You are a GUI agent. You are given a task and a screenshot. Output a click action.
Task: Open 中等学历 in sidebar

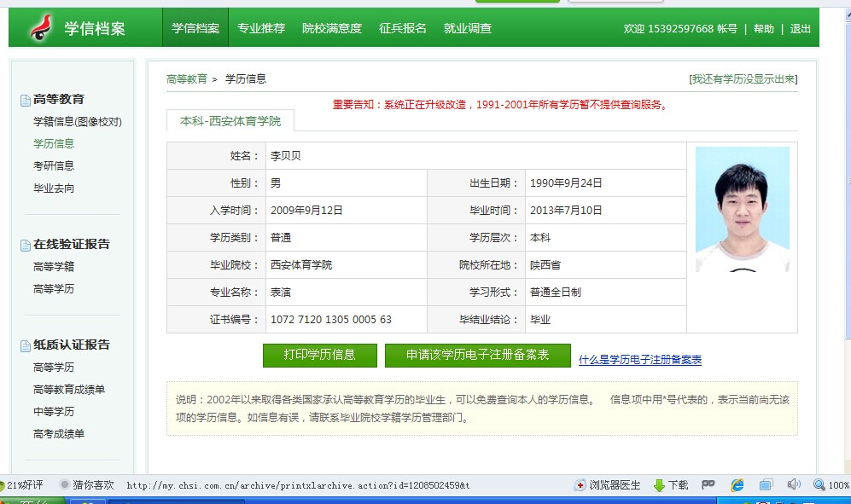[54, 412]
